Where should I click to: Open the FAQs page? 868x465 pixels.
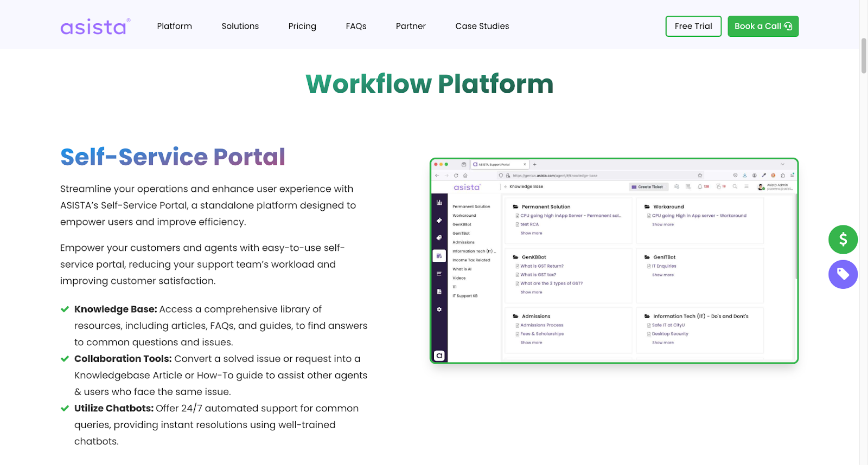(x=356, y=26)
